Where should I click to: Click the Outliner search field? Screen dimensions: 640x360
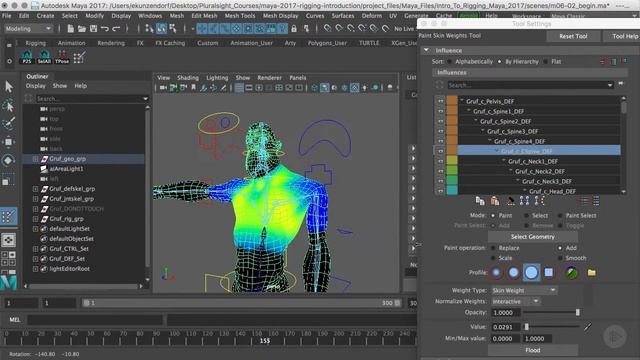tap(88, 98)
